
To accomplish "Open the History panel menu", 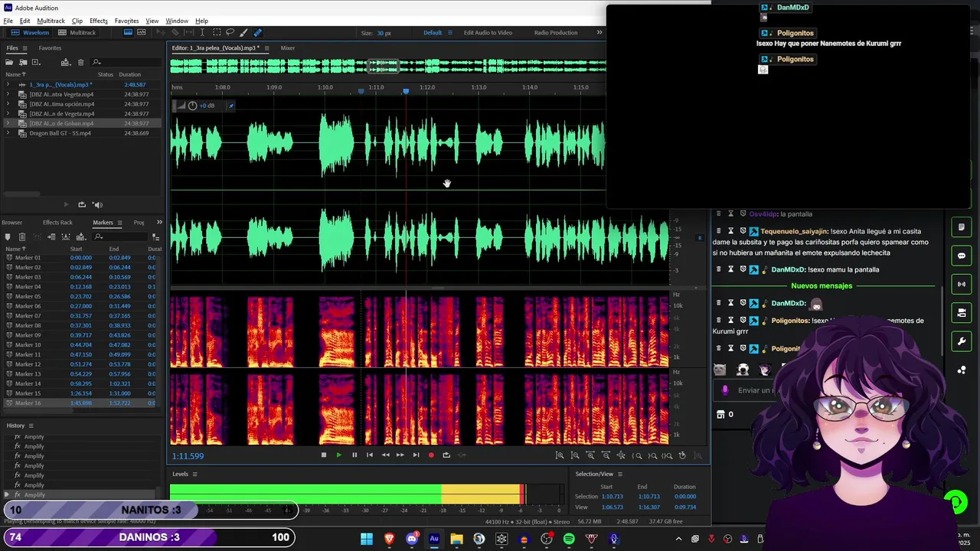I will click(x=31, y=425).
